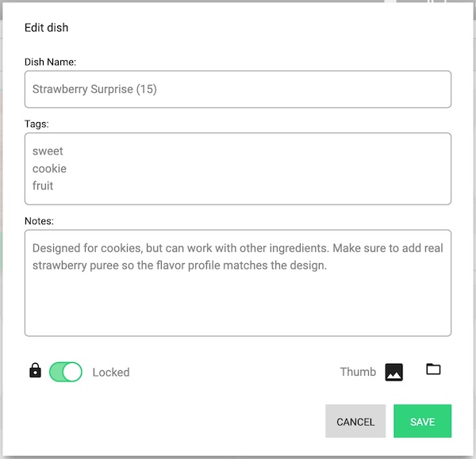This screenshot has width=476, height=459.
Task: Click the 'Locked' label text
Action: click(x=111, y=373)
